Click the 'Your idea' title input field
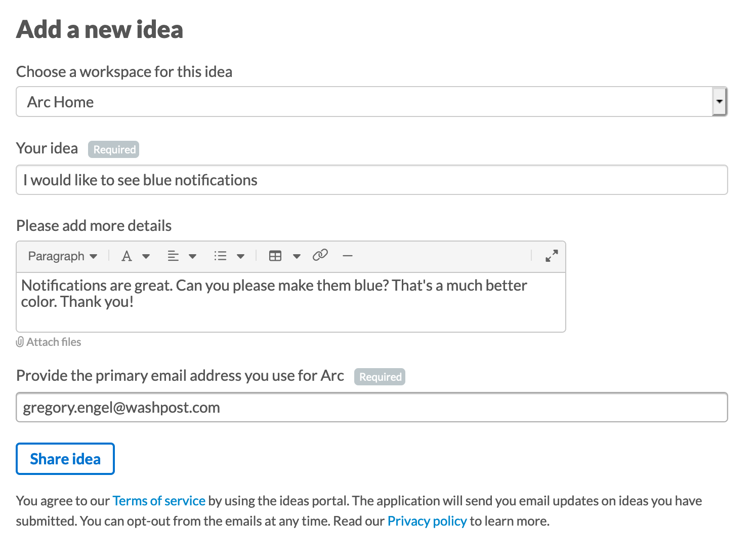This screenshot has width=756, height=557. pos(371,180)
